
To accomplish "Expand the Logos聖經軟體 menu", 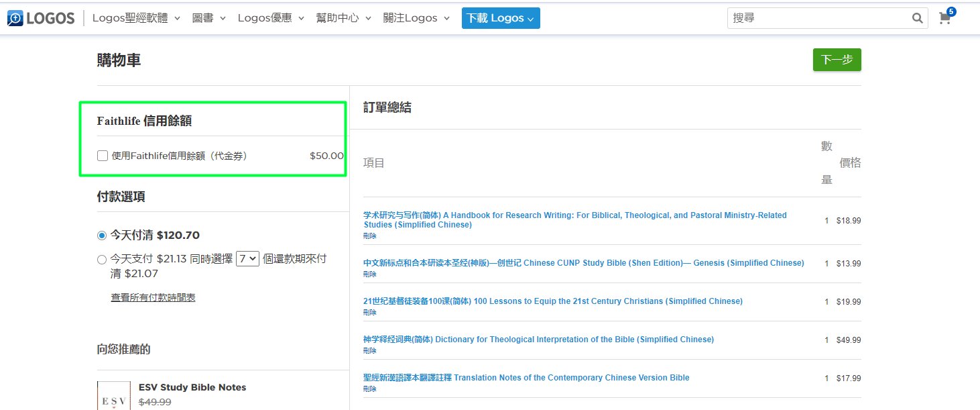I will click(136, 18).
